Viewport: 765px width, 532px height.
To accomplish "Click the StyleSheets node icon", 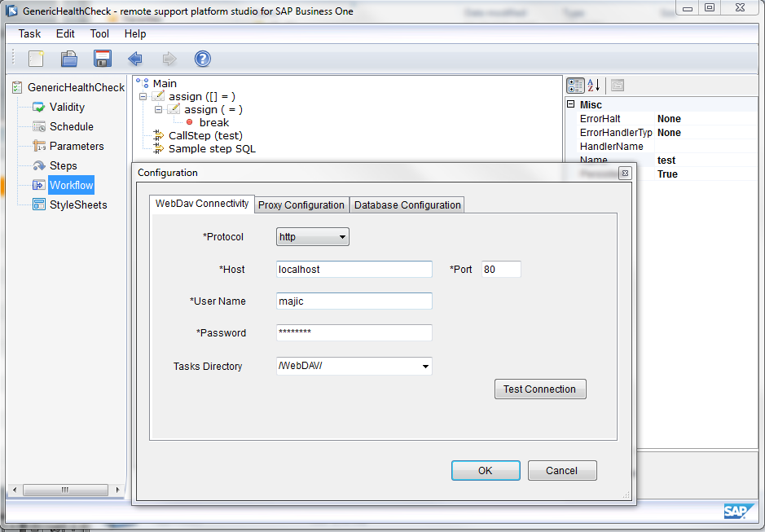I will coord(39,204).
